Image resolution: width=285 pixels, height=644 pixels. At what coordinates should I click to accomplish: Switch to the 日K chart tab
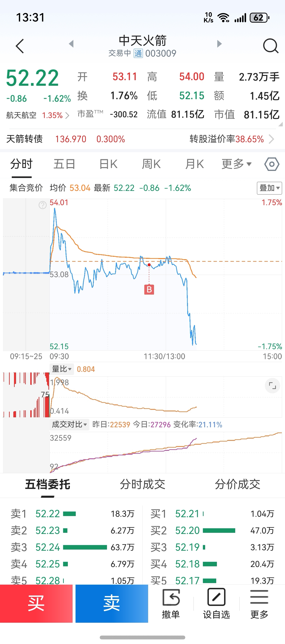[x=108, y=164]
